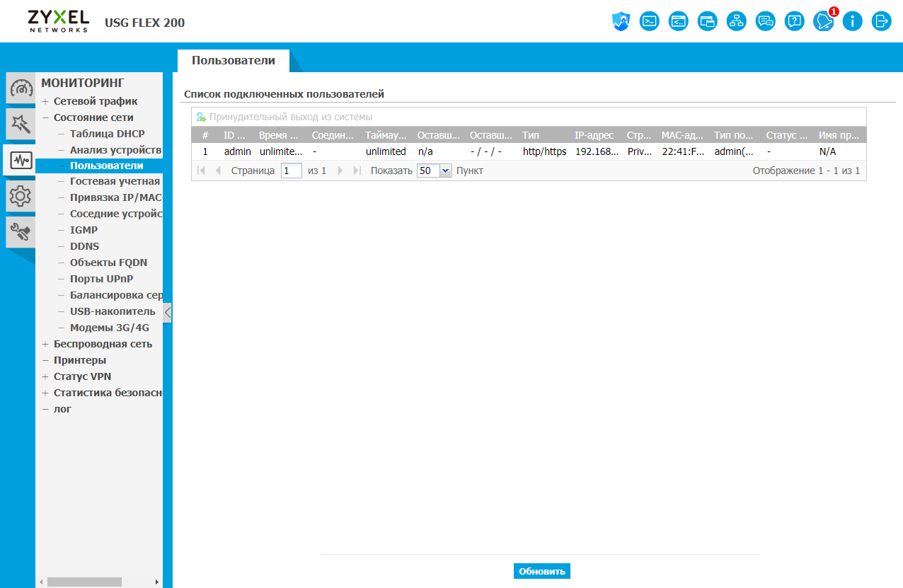Open Модемы 3G/4G menu item

click(x=109, y=328)
